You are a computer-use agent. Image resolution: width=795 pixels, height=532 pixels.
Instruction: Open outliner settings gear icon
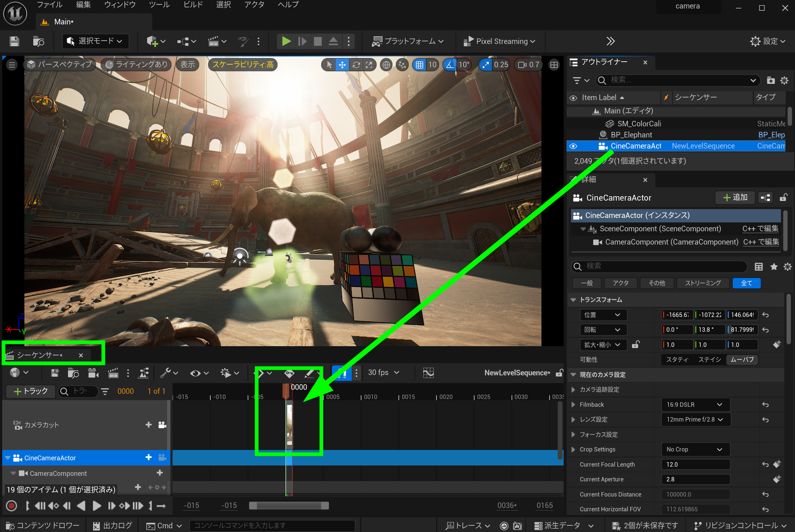tap(784, 80)
